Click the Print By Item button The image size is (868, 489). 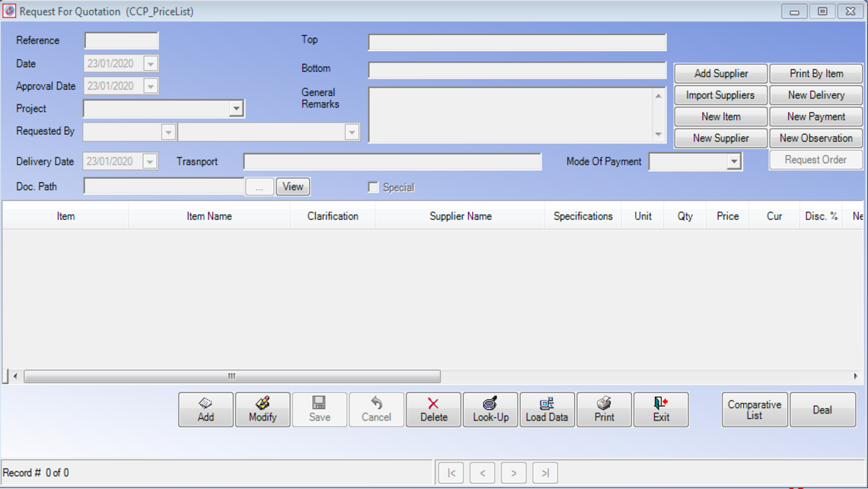click(816, 74)
